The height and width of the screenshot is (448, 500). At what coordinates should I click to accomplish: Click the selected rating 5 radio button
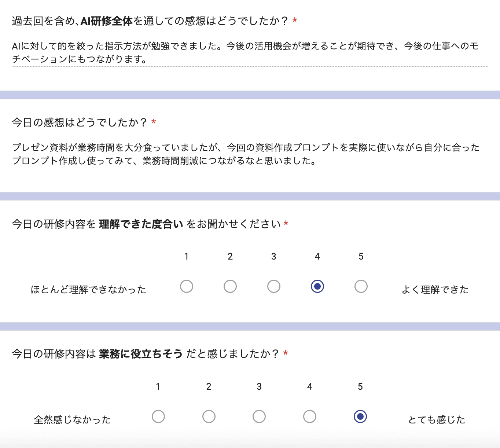click(x=360, y=416)
